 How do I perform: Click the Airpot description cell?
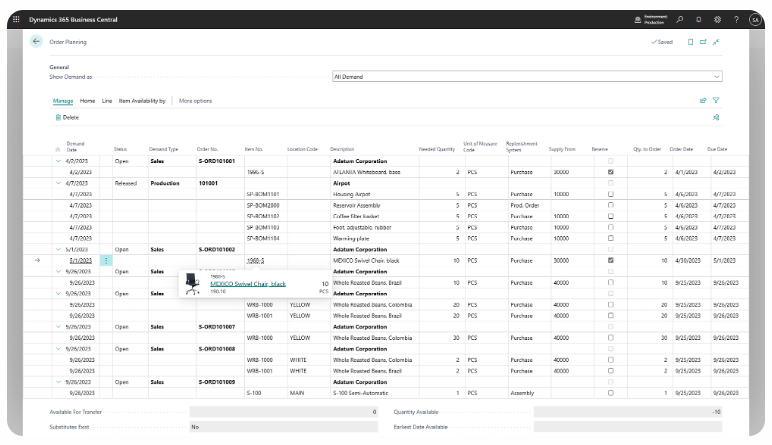click(x=375, y=183)
